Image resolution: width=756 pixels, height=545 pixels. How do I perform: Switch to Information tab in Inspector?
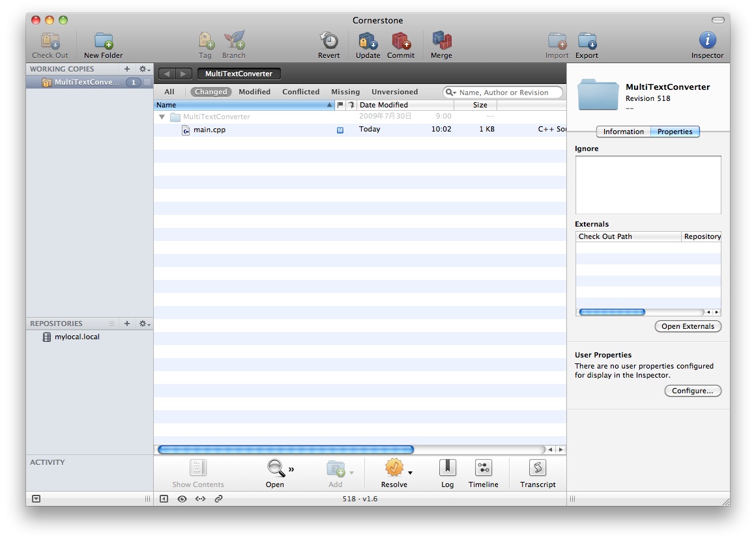point(624,132)
